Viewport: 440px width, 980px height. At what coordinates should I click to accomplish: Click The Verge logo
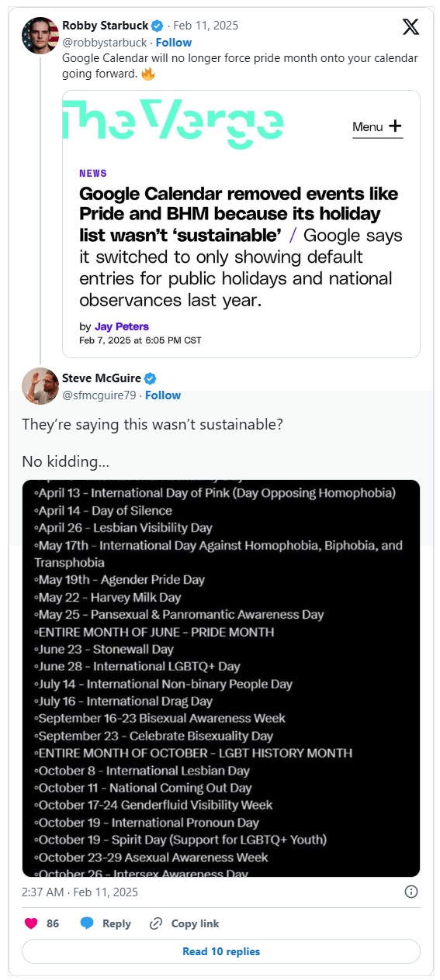click(172, 122)
